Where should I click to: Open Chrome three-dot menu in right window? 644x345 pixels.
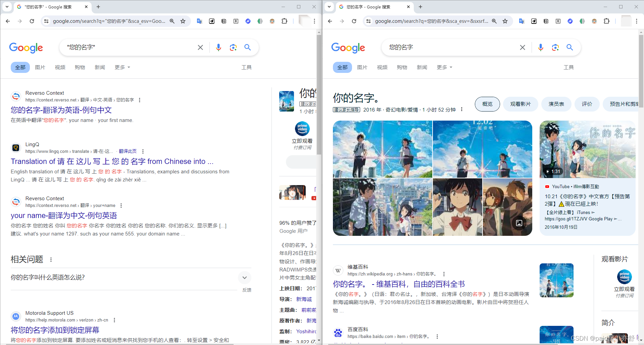coord(637,21)
